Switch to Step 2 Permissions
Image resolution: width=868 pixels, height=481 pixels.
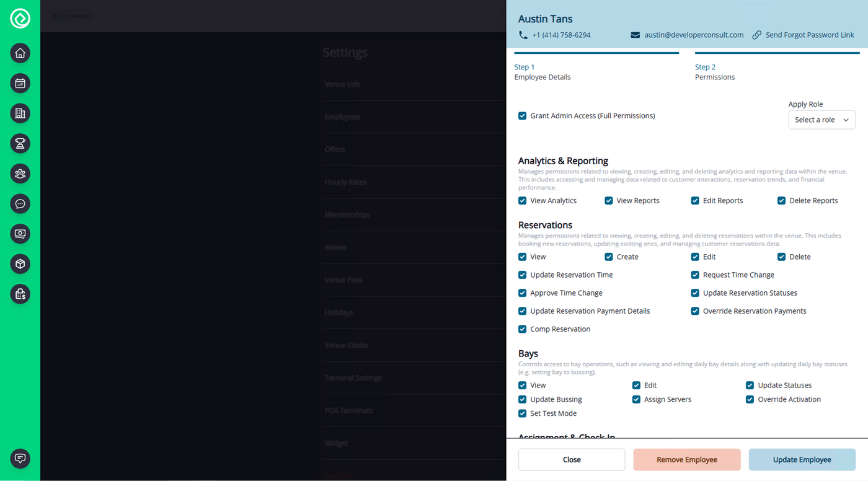715,72
